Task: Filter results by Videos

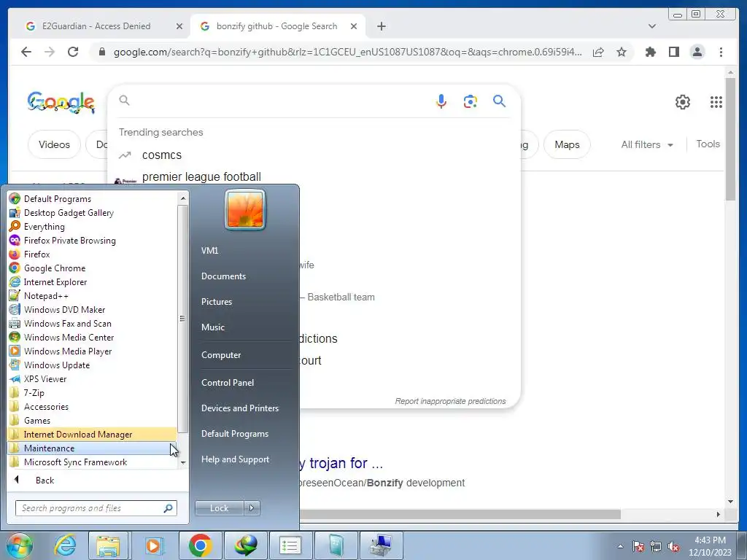Action: (54, 144)
